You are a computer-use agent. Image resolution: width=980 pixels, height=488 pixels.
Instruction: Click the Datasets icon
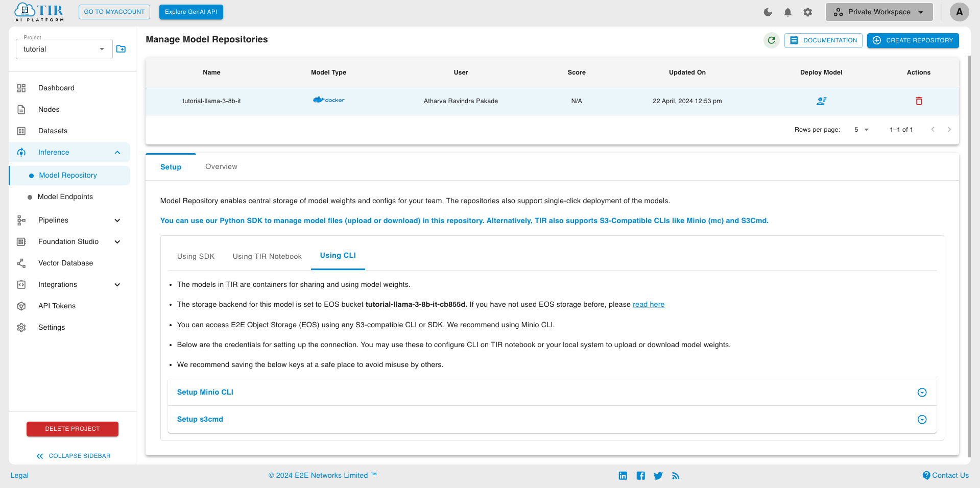[21, 131]
